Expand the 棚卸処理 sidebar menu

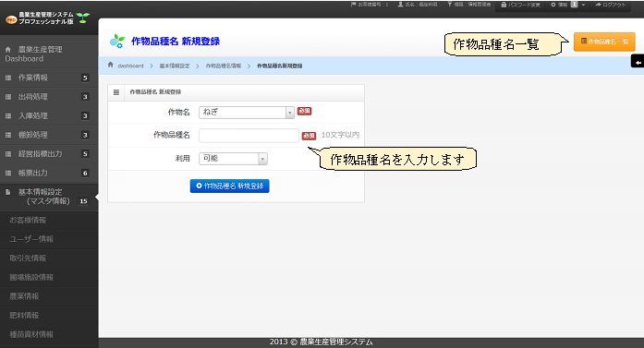(x=48, y=135)
